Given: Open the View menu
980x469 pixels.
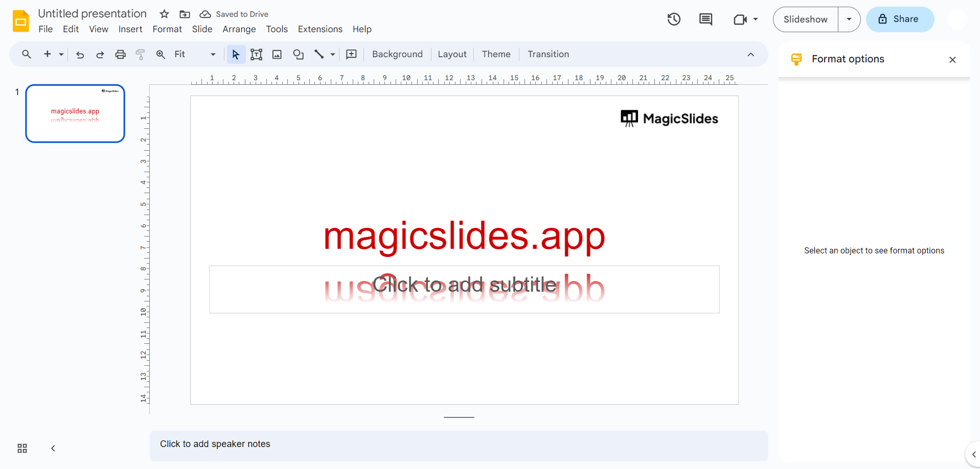Looking at the screenshot, I should [x=99, y=29].
